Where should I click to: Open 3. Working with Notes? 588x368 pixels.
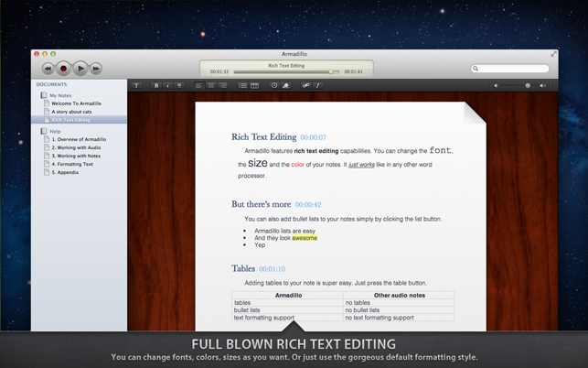click(x=76, y=156)
